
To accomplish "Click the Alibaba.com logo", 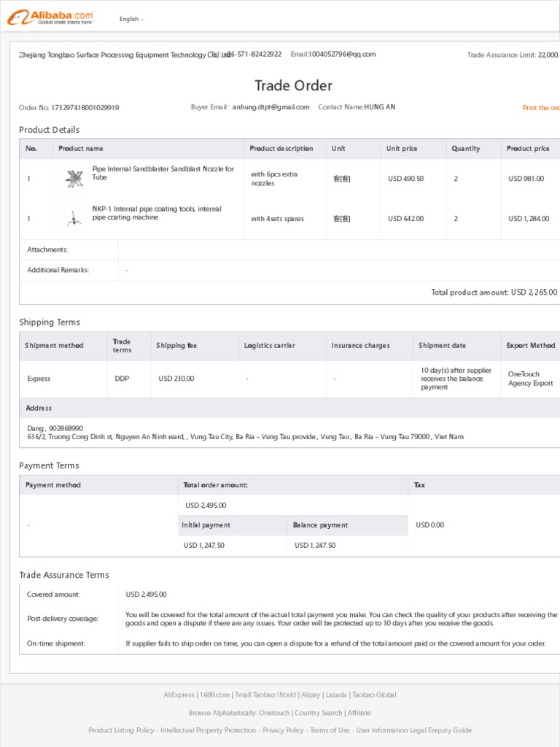I will point(50,18).
